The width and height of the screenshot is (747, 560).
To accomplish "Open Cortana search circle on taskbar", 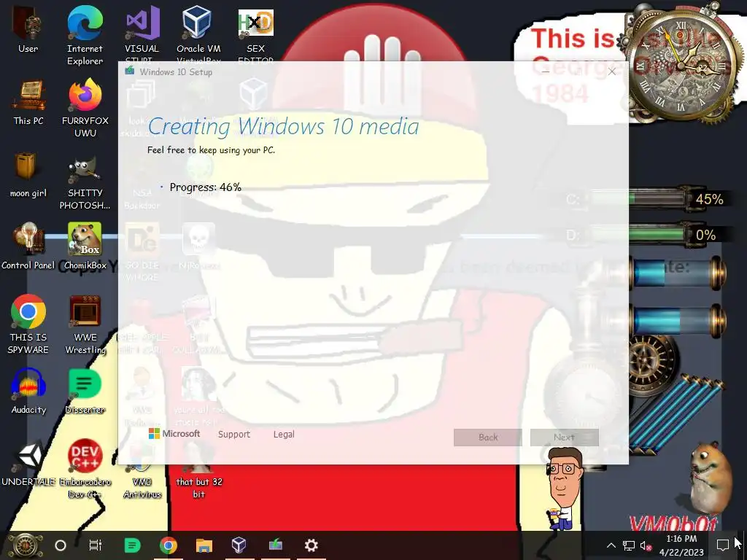I will click(x=61, y=545).
